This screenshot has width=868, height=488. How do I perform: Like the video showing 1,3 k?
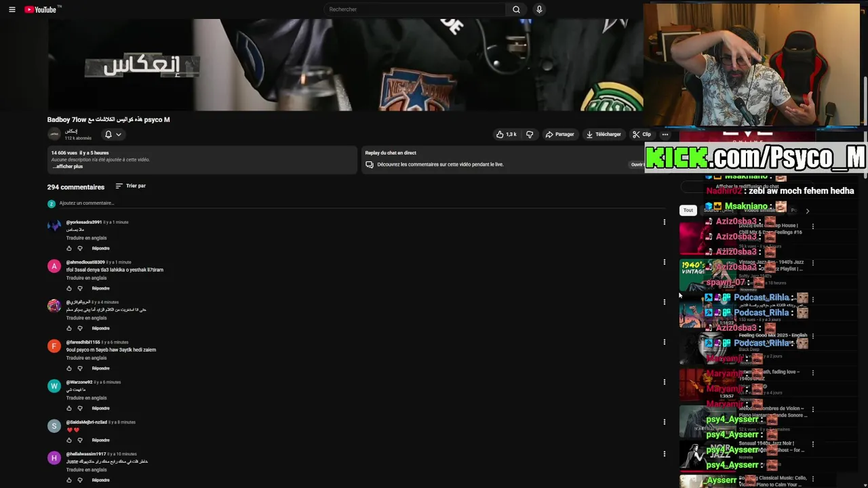click(x=506, y=134)
